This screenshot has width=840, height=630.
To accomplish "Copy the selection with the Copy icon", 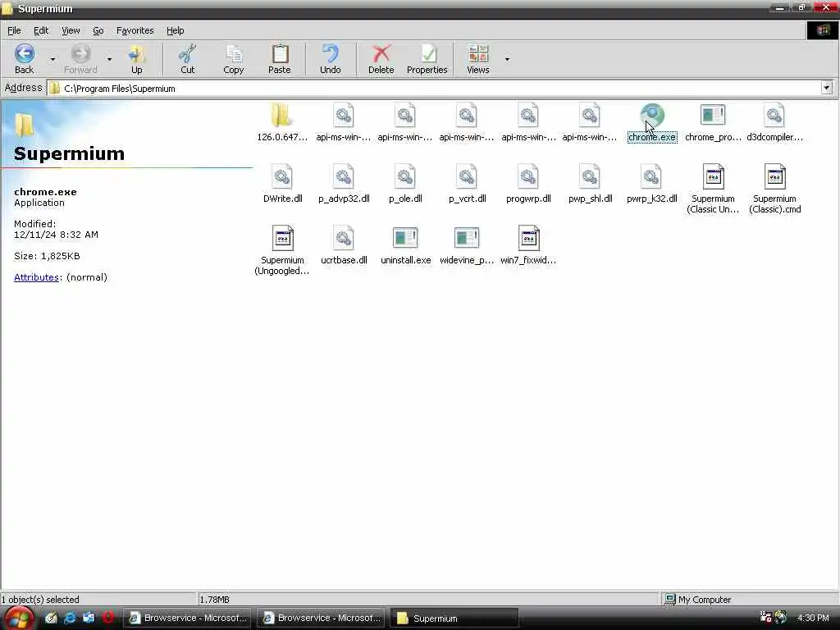I will 233,59.
